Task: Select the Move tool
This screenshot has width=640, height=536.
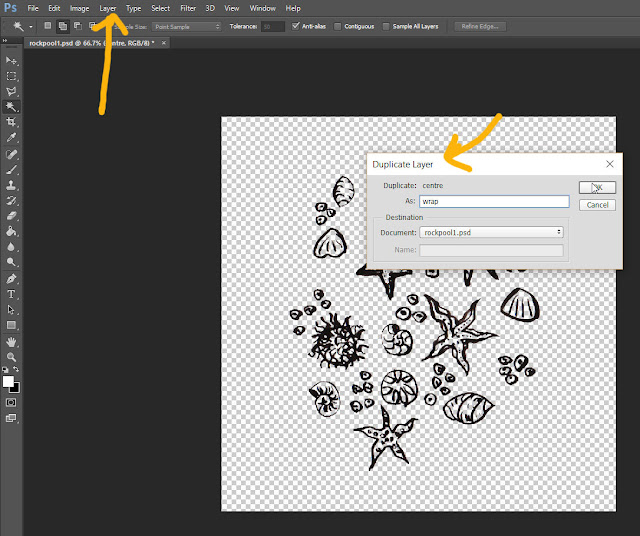Action: coord(11,60)
